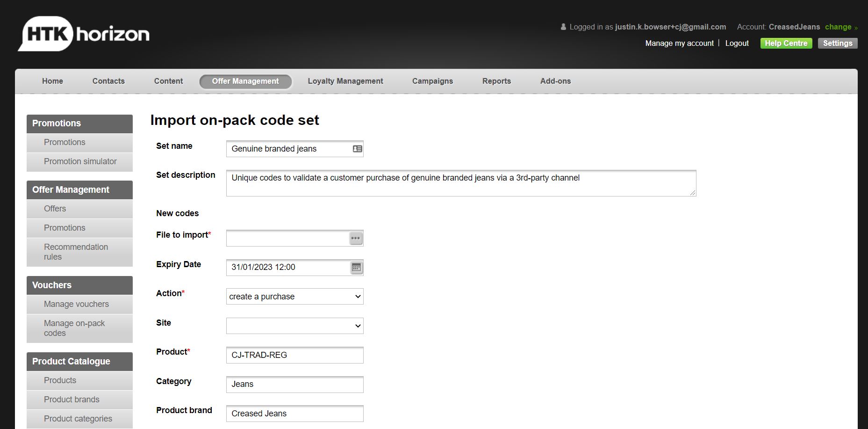Expand the Site dropdown
Image resolution: width=868 pixels, height=429 pixels.
pos(294,326)
